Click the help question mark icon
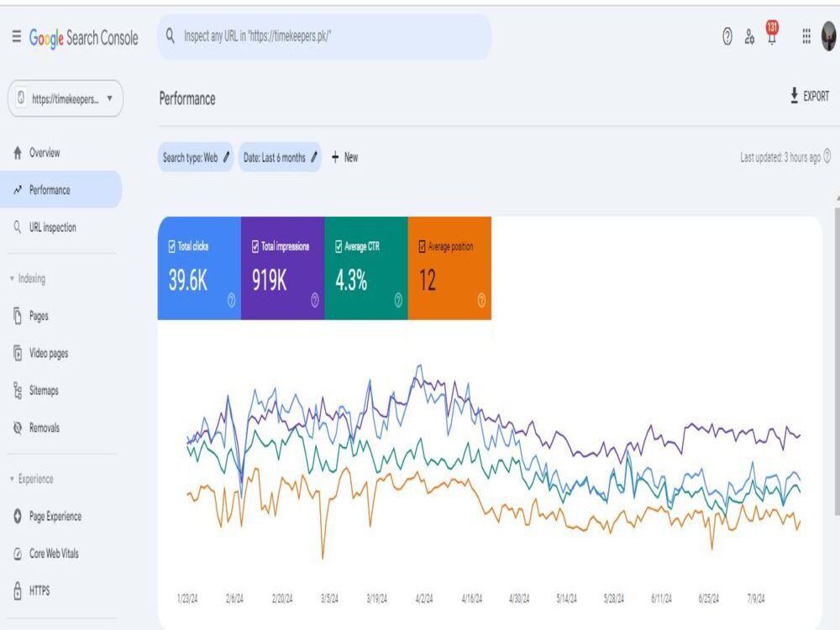The width and height of the screenshot is (840, 630). (x=727, y=36)
